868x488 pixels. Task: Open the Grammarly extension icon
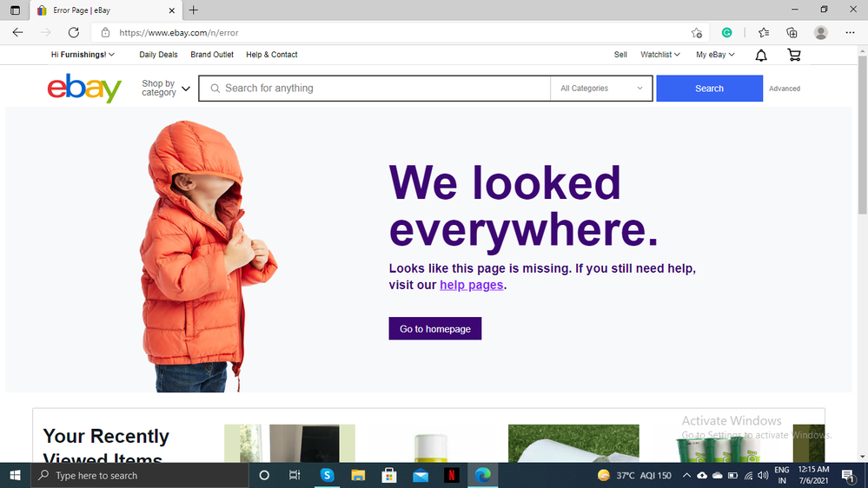(727, 33)
